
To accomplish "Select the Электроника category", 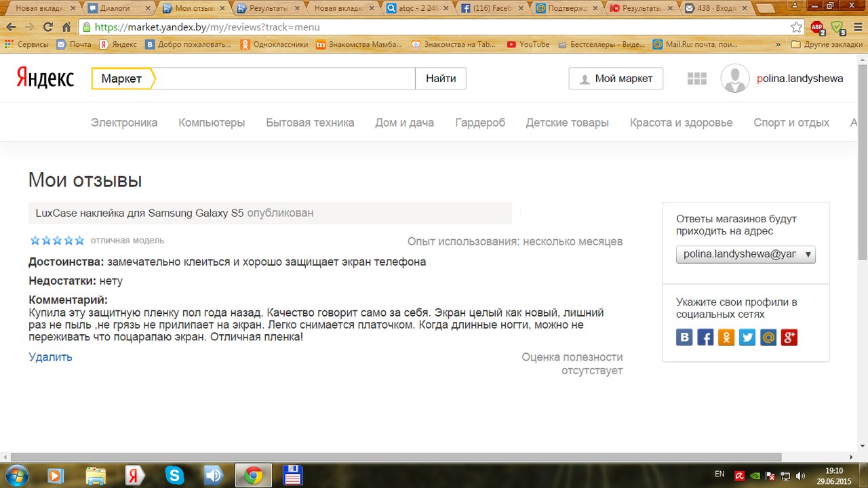I will pyautogui.click(x=124, y=123).
